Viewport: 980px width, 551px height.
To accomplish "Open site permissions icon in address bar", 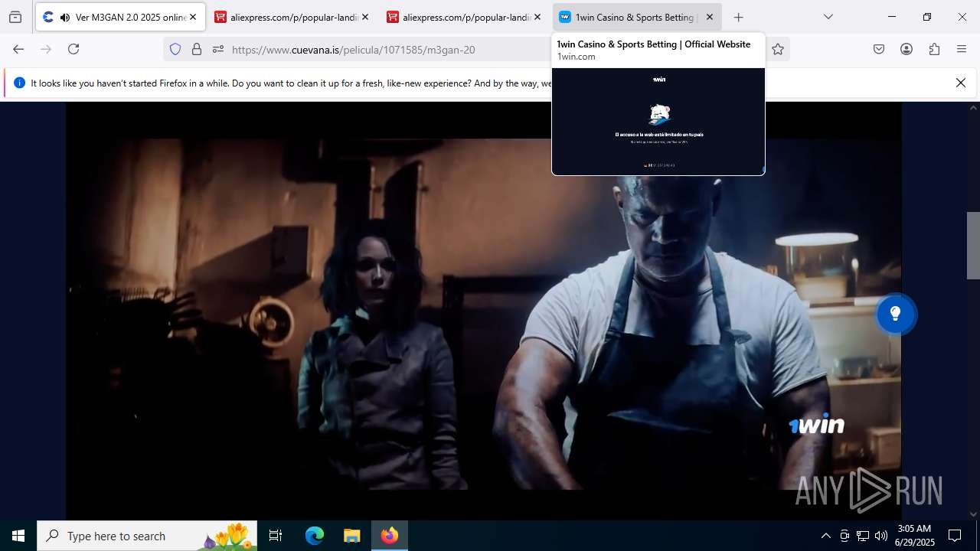I will pos(218,49).
